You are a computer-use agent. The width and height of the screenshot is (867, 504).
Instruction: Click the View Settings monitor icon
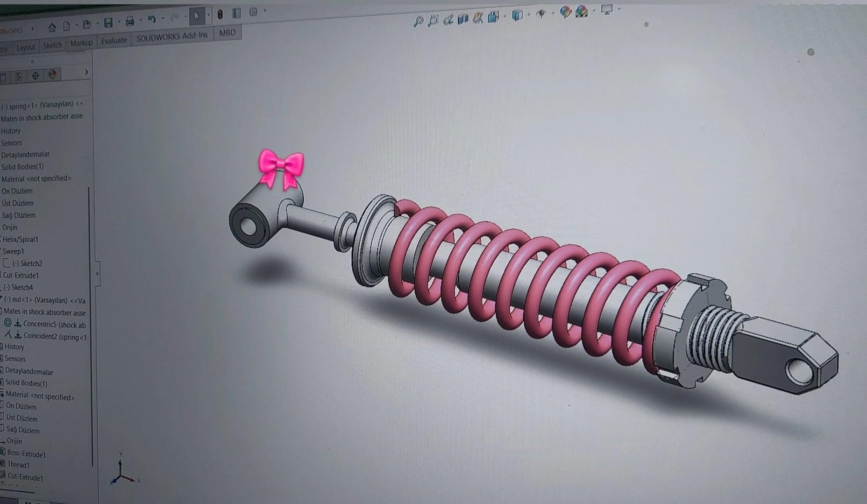[x=607, y=10]
